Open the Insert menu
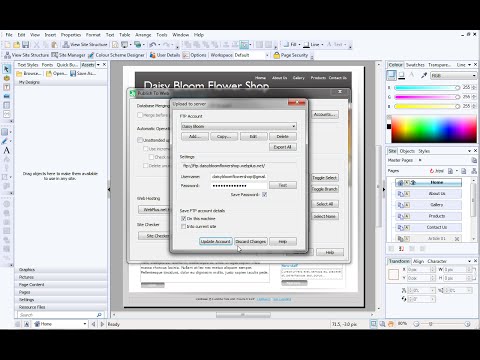 pyautogui.click(x=50, y=35)
